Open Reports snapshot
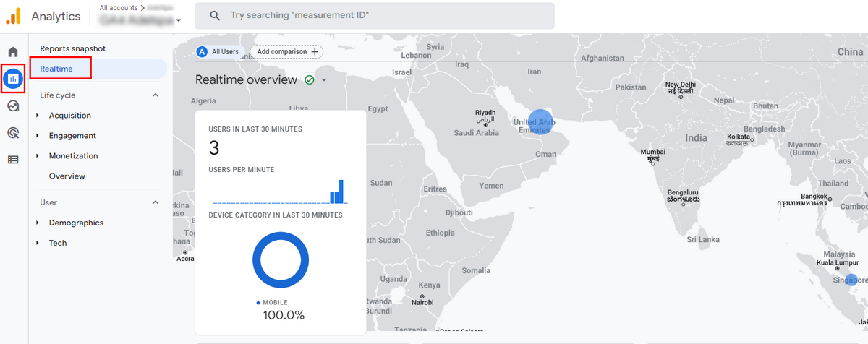Viewport: 868px width, 344px height. coord(73,48)
